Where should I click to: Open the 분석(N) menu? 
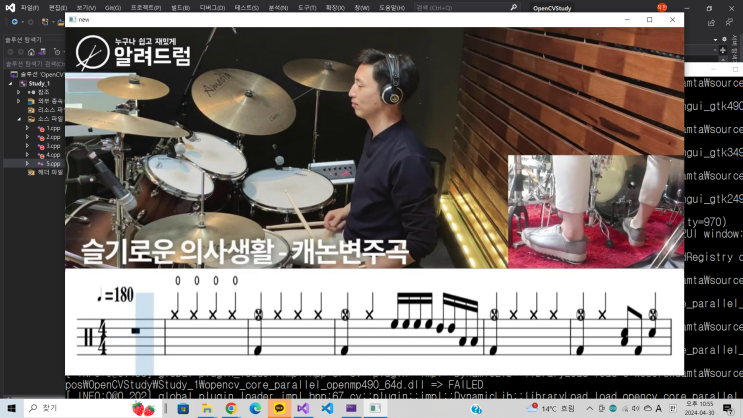pos(278,8)
